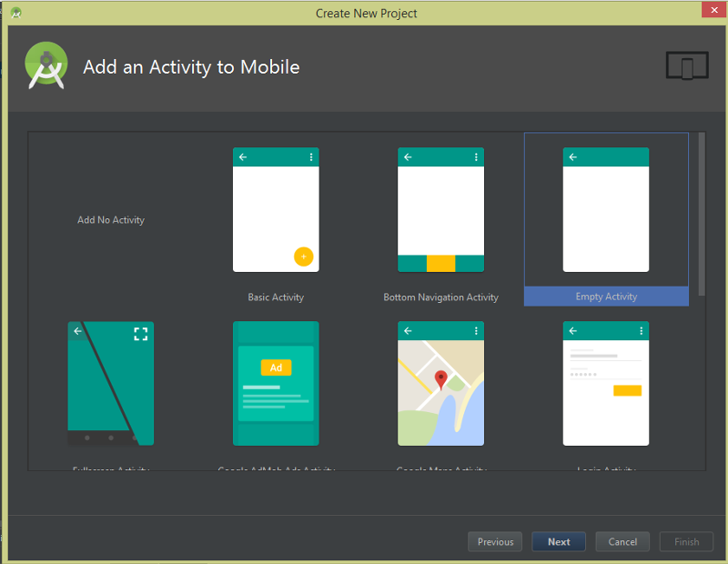The height and width of the screenshot is (564, 728).
Task: Click the Add an Activity to Mobile heading
Action: (x=191, y=67)
